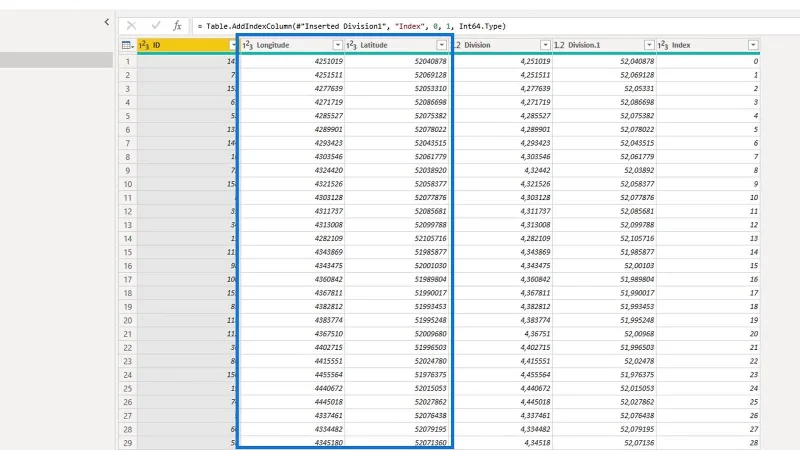
Task: Select Division.1 cell 52,05331
Action: (x=604, y=88)
